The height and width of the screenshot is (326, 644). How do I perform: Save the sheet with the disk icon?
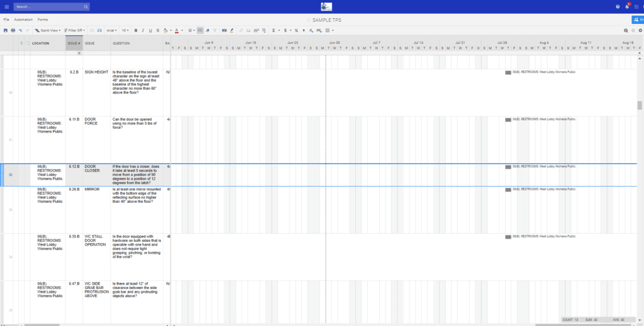5,30
